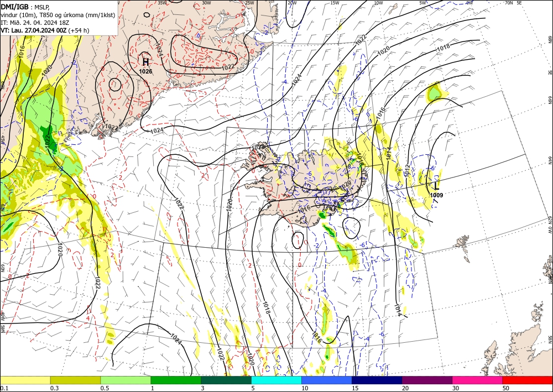
Task: Click the 1012 isobar label
Action: [x=407, y=171]
